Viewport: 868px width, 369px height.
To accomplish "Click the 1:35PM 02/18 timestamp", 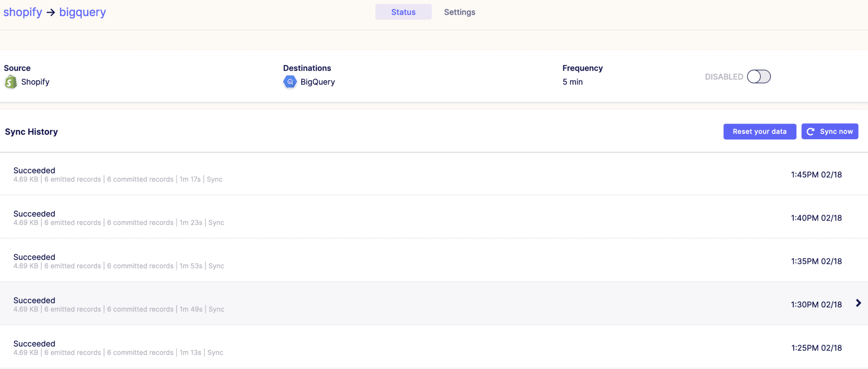I will 816,261.
